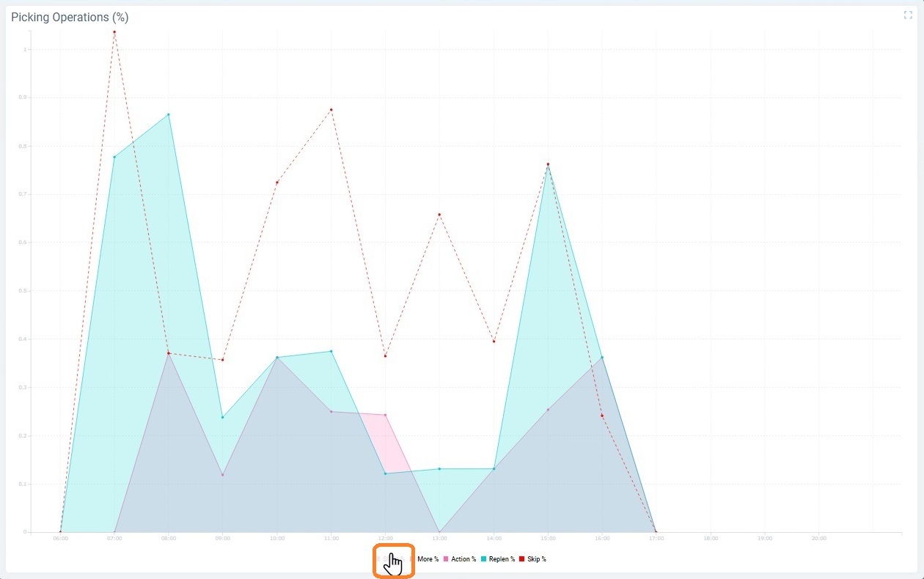Click the red Skip % legend marker
Image resolution: width=924 pixels, height=579 pixels.
click(521, 558)
